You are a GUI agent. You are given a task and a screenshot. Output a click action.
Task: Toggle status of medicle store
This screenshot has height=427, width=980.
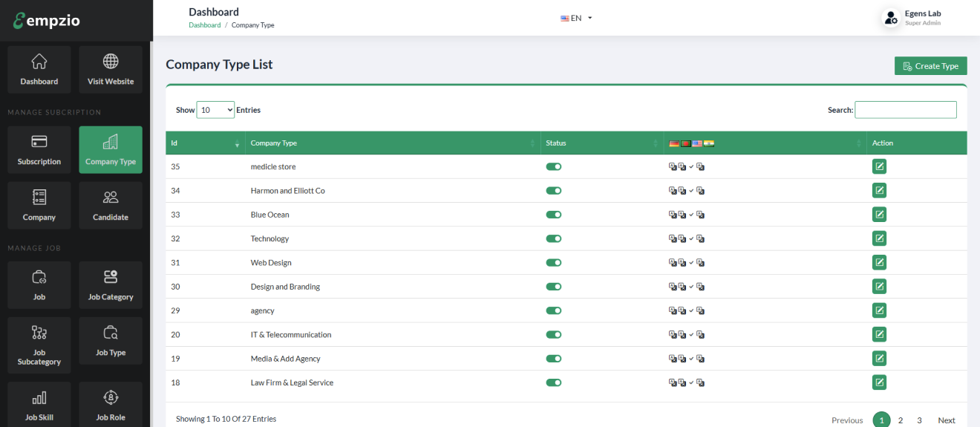553,166
